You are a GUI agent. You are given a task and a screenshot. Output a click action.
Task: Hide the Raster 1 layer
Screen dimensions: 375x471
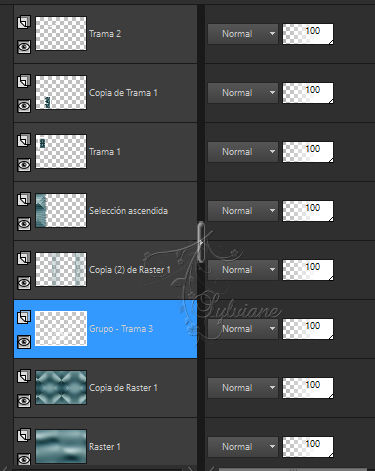click(x=24, y=460)
